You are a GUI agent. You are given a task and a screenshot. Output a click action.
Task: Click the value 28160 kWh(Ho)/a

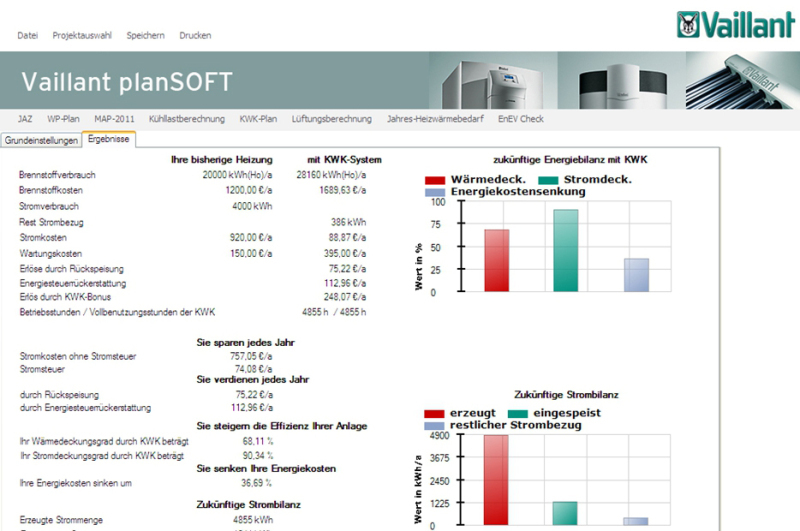pyautogui.click(x=331, y=175)
